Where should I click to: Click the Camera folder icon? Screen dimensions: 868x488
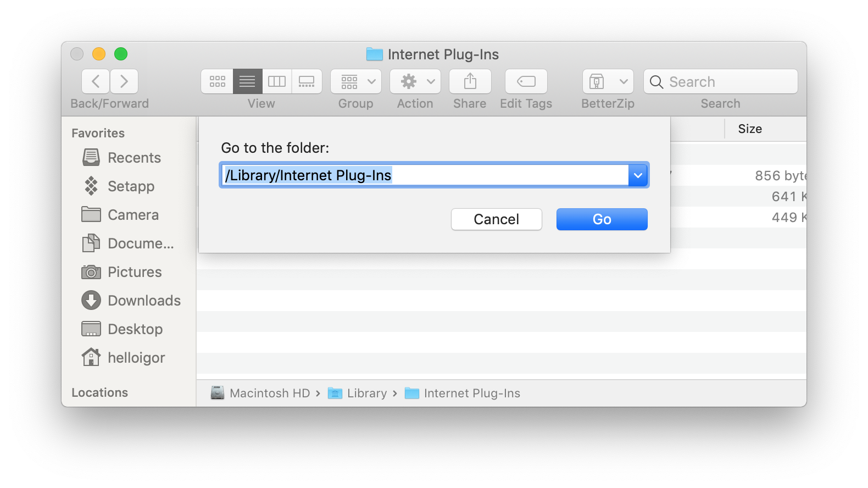pyautogui.click(x=91, y=214)
